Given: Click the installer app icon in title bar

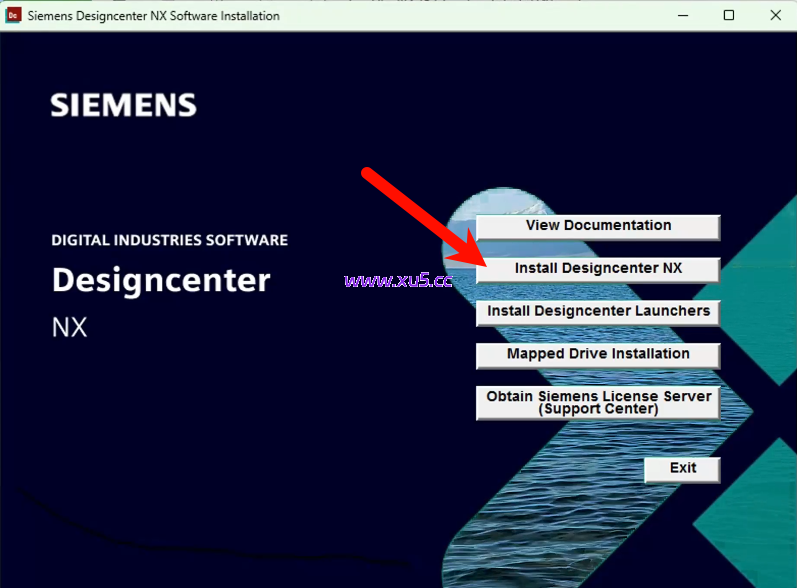Looking at the screenshot, I should tap(14, 16).
